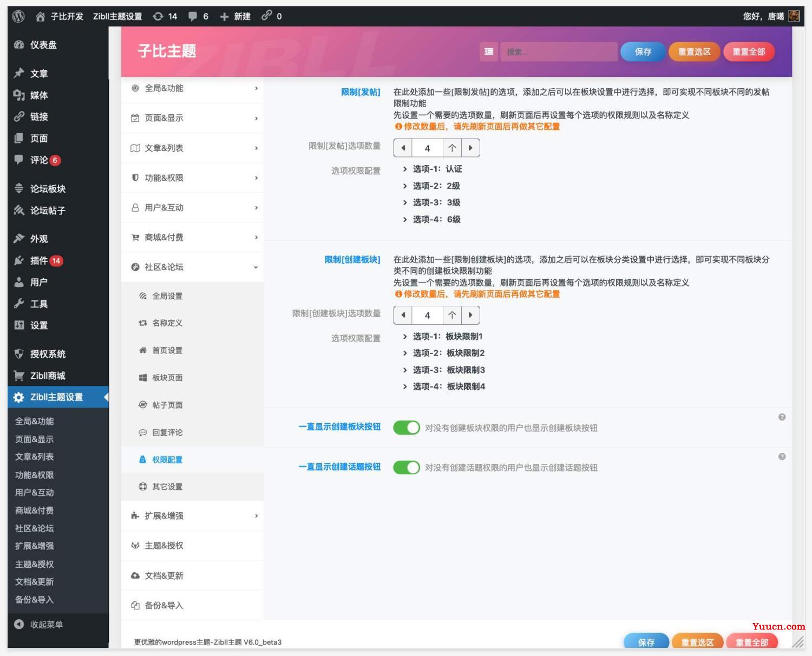Screen dimensions: 812x656
Task: Click the 媒体 media icon in sidebar
Action: 19,95
